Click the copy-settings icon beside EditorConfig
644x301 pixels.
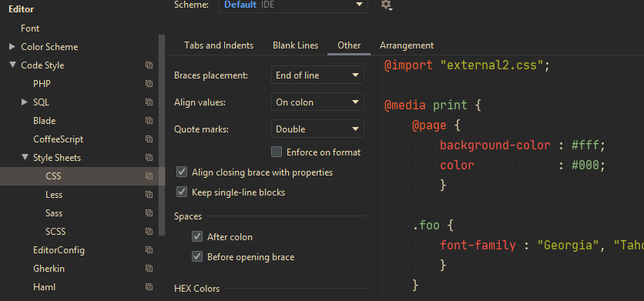coord(149,250)
